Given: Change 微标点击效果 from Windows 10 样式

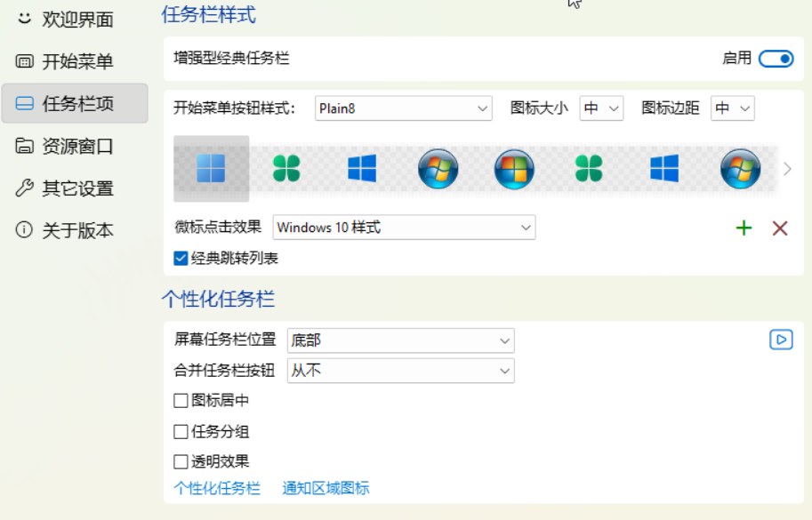Looking at the screenshot, I should [x=404, y=228].
